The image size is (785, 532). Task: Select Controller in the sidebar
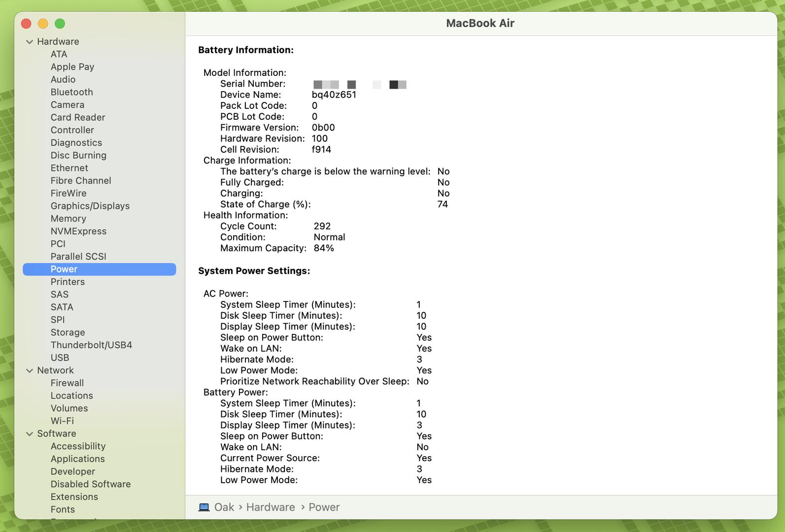point(72,130)
